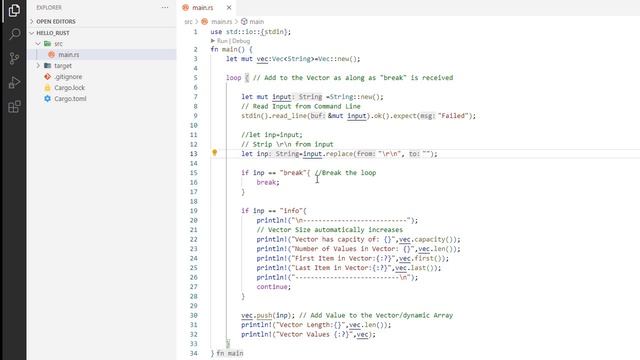Open the Explorer view in activity bar

pos(14,10)
